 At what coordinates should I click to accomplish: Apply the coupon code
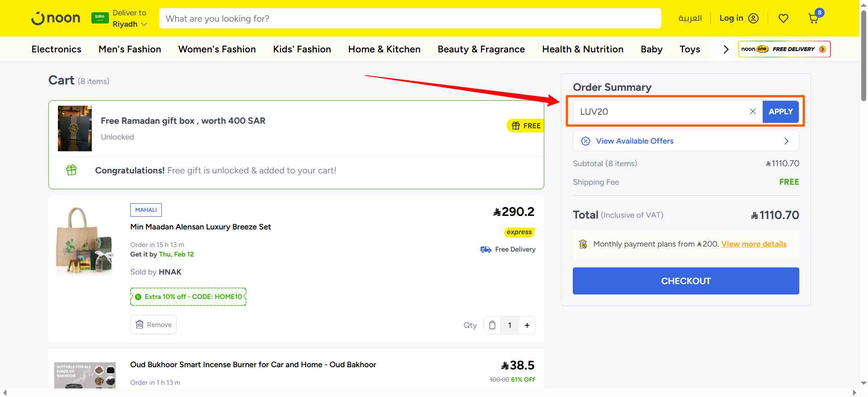coord(781,112)
